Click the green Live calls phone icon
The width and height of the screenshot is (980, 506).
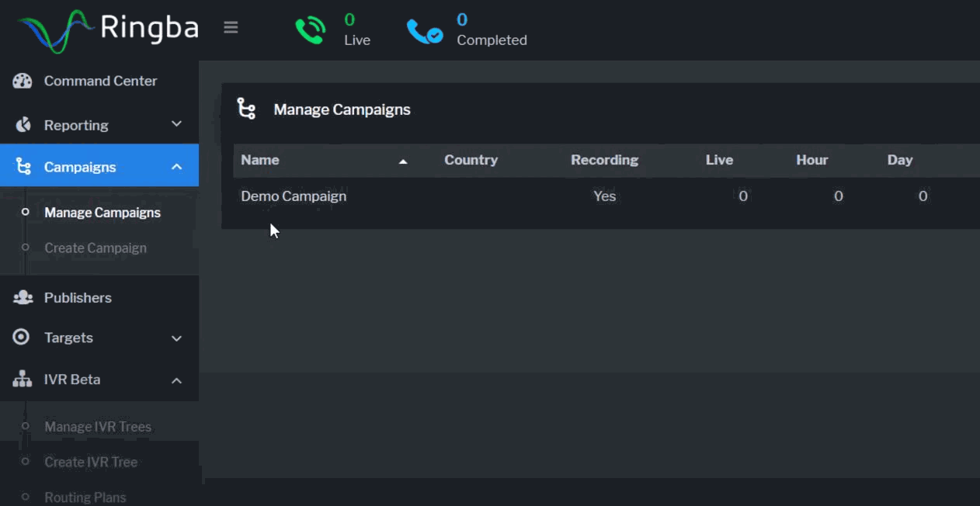(310, 29)
